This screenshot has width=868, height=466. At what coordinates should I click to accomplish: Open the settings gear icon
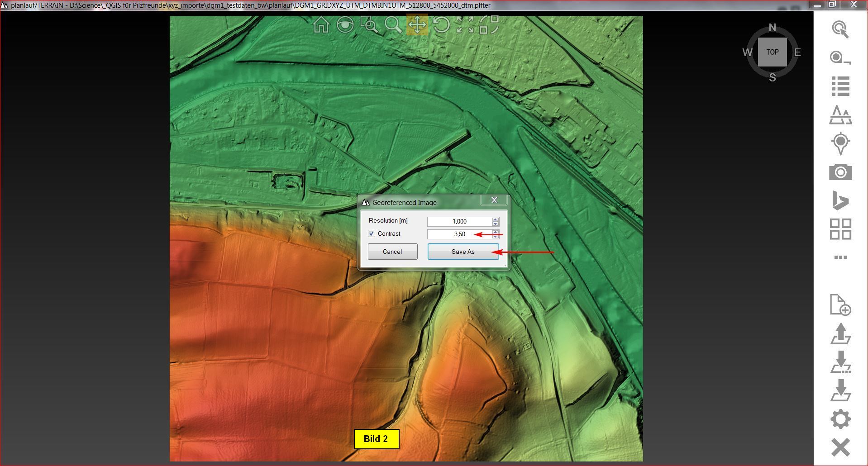click(840, 419)
